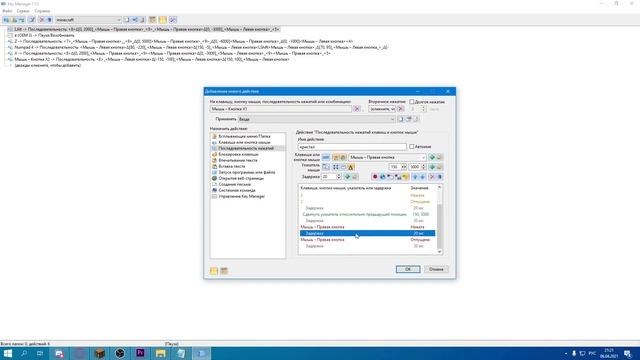Open File Explorer from taskbar
This screenshot has width=640, height=360.
(160, 353)
